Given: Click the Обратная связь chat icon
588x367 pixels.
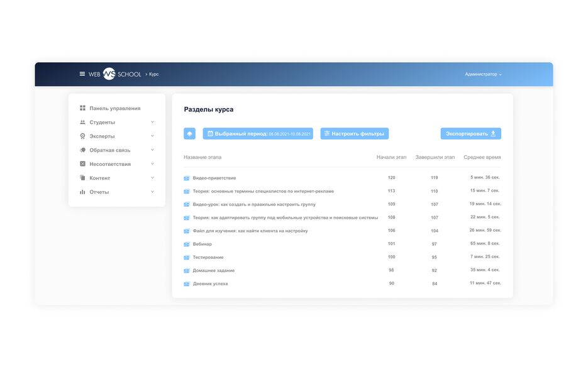Looking at the screenshot, I should coord(82,150).
